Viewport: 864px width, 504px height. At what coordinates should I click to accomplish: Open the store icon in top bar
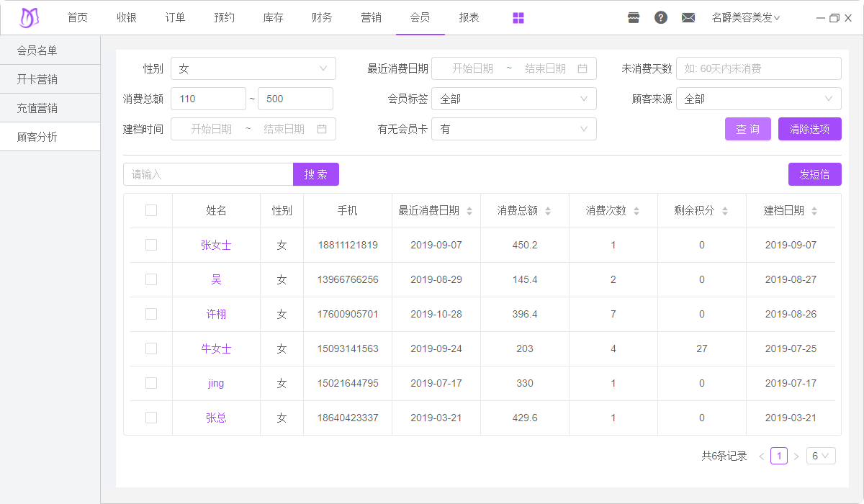pos(634,18)
